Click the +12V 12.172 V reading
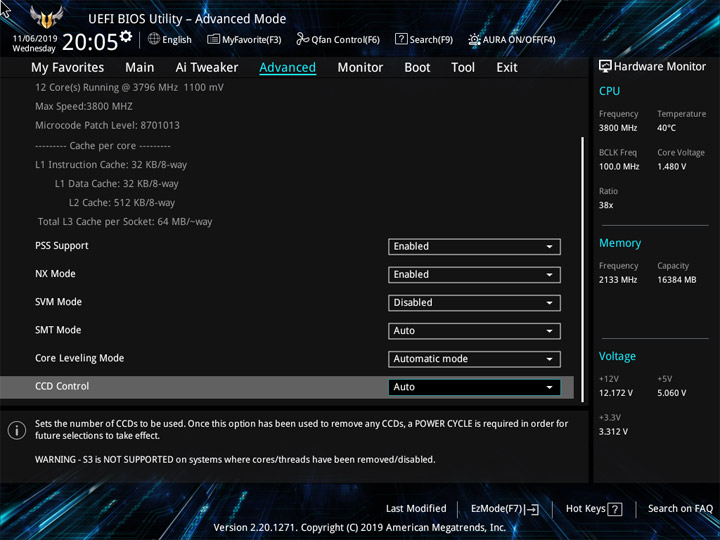This screenshot has height=540, width=720. [x=616, y=393]
